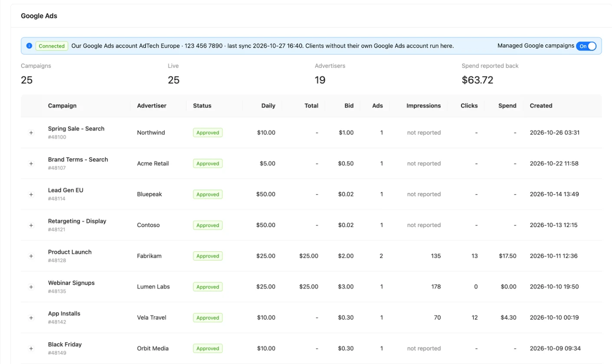612x364 pixels.
Task: Expand the Brand Terms - Search row
Action: [31, 163]
